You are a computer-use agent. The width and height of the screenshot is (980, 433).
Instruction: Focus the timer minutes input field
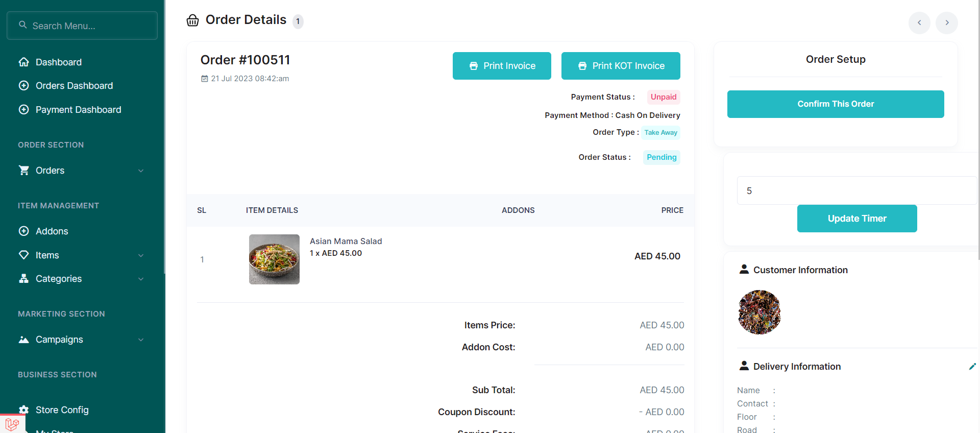pyautogui.click(x=856, y=190)
